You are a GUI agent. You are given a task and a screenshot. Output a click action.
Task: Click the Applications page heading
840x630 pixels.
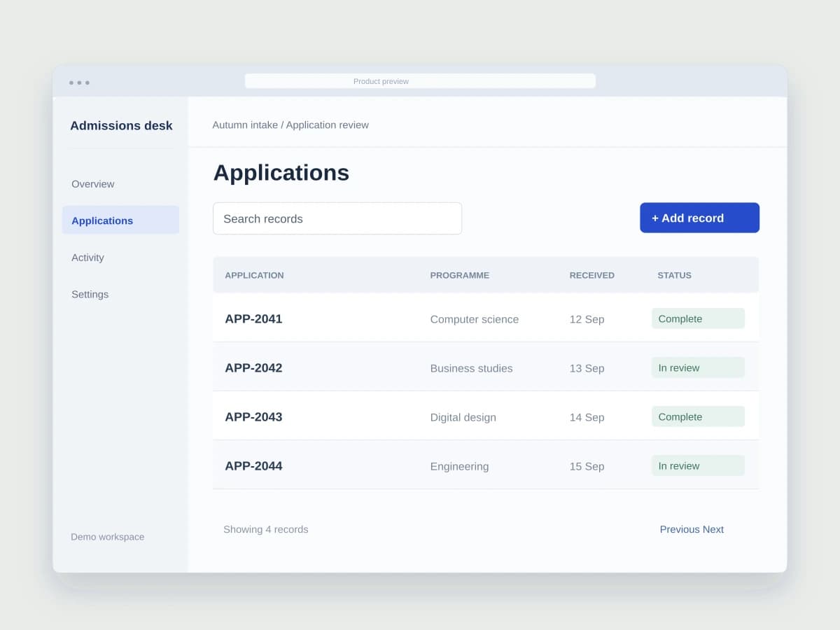[281, 173]
